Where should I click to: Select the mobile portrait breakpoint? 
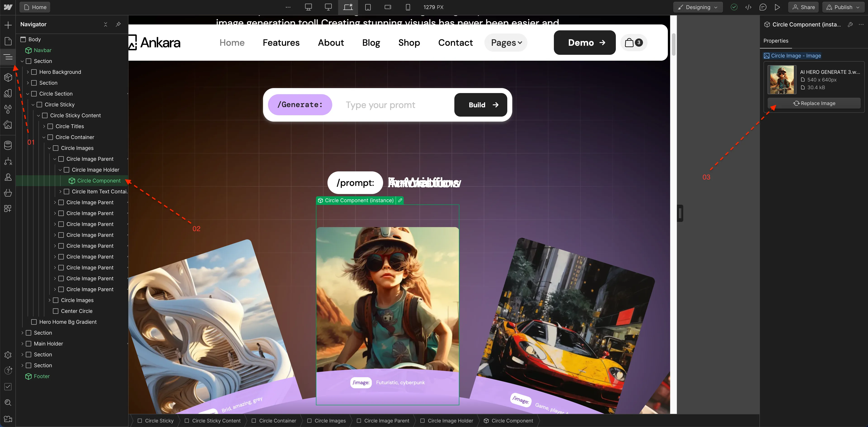[408, 7]
